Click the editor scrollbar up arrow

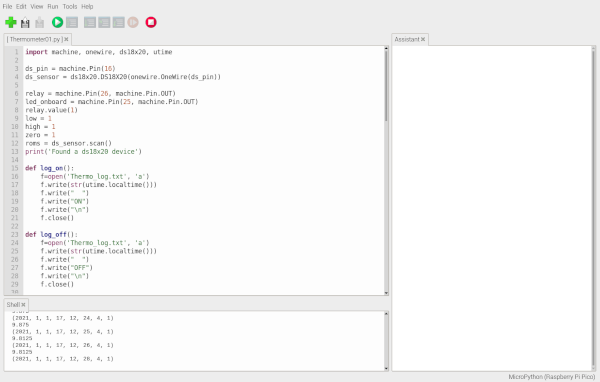click(x=386, y=49)
